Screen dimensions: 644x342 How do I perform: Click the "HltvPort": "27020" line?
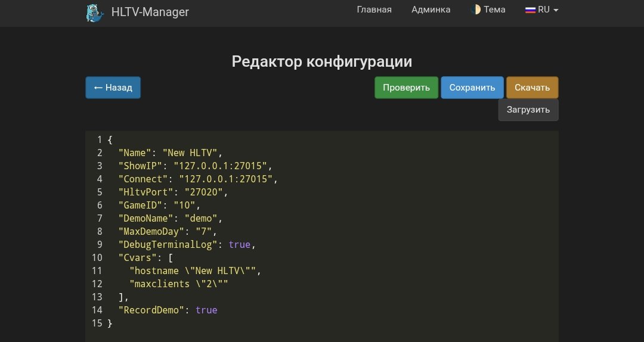173,192
